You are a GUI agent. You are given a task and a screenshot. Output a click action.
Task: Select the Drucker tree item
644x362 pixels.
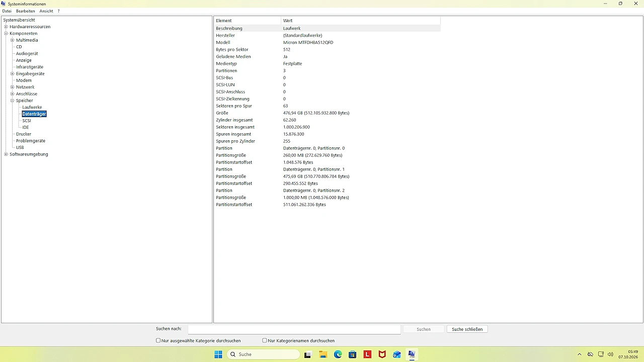click(x=24, y=134)
